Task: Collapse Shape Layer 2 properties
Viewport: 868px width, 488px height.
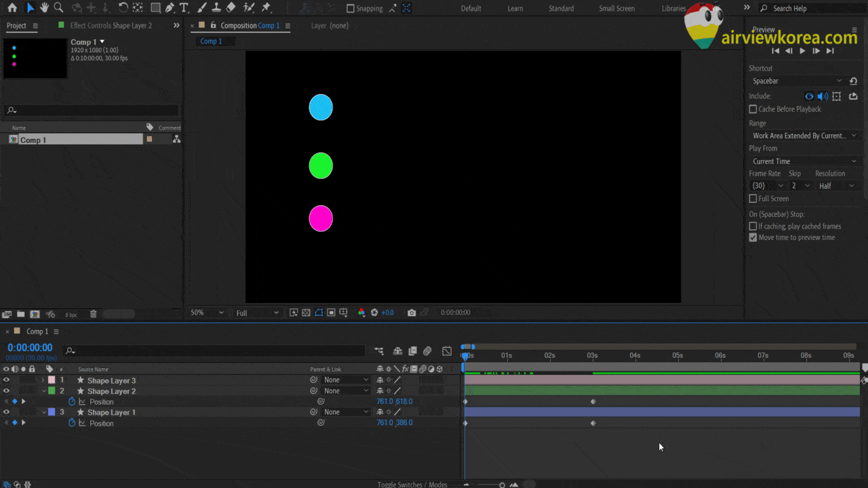Action: [x=44, y=391]
